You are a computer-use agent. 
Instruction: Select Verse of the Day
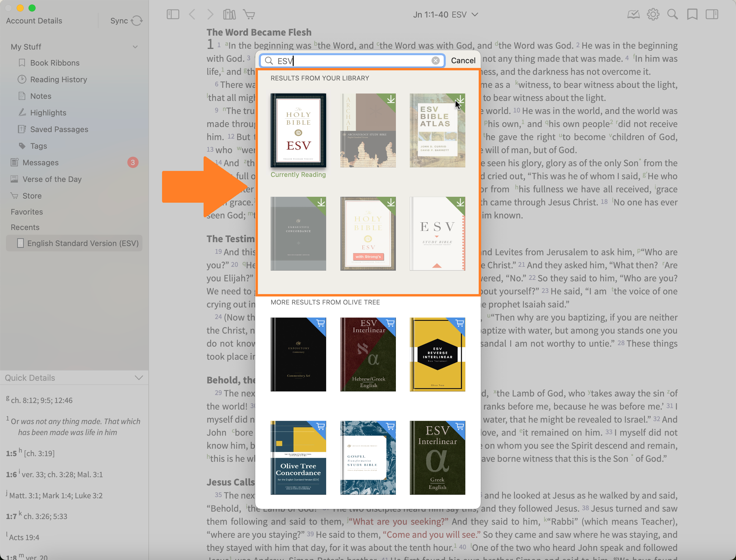tap(52, 179)
